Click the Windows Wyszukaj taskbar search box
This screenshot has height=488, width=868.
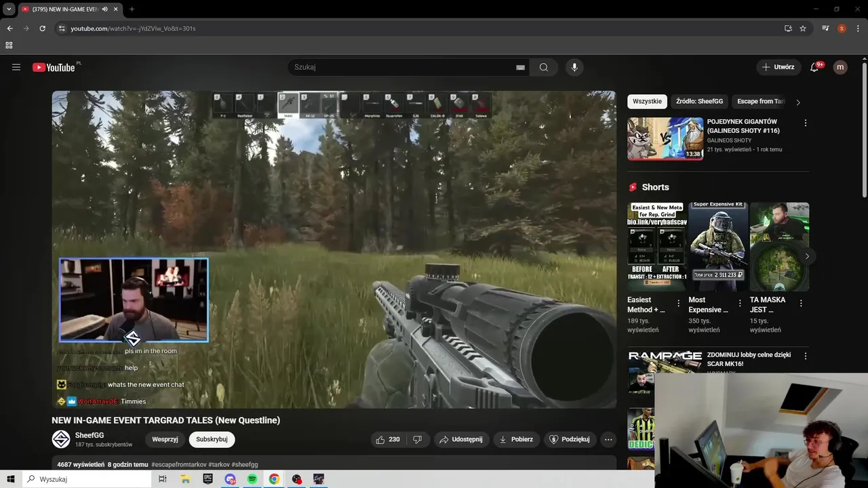86,479
